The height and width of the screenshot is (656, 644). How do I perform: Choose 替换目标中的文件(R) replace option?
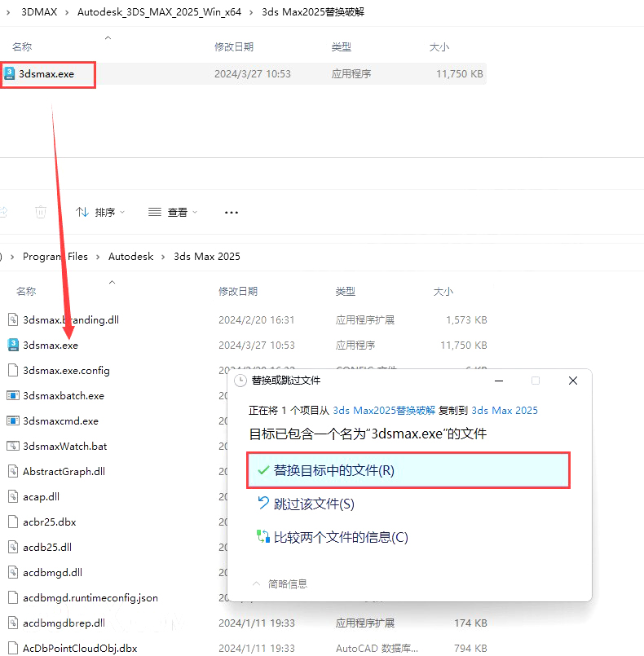(408, 470)
